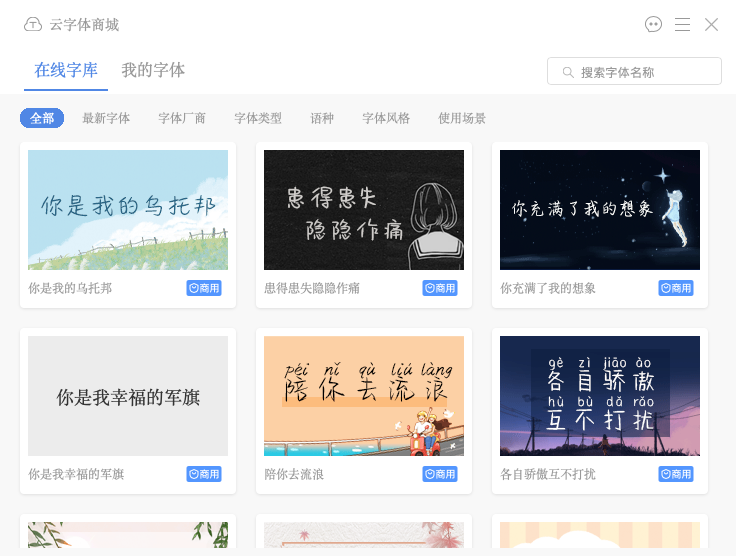Open the 语种 filter options
Screen dimensions: 736x556
[322, 118]
